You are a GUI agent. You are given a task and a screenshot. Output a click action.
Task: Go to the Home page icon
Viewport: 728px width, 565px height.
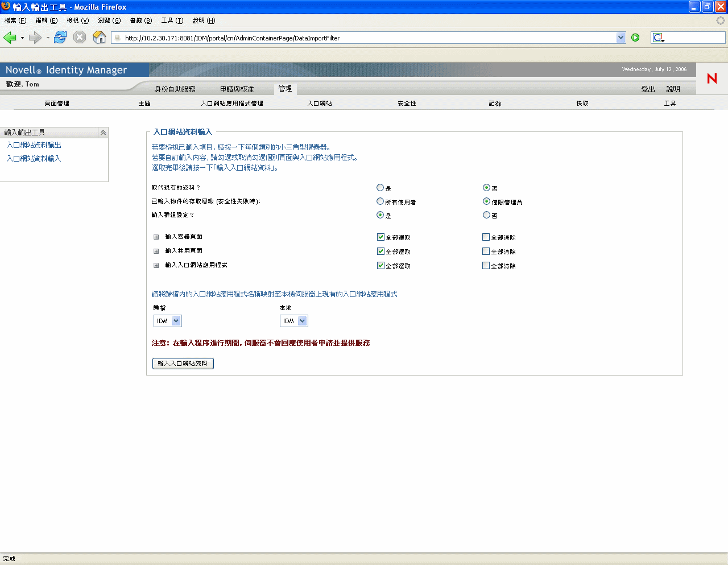(x=100, y=38)
